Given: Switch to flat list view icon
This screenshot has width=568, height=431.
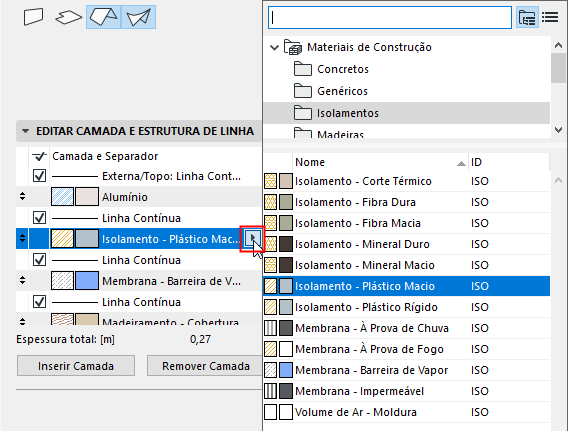Looking at the screenshot, I should [550, 17].
